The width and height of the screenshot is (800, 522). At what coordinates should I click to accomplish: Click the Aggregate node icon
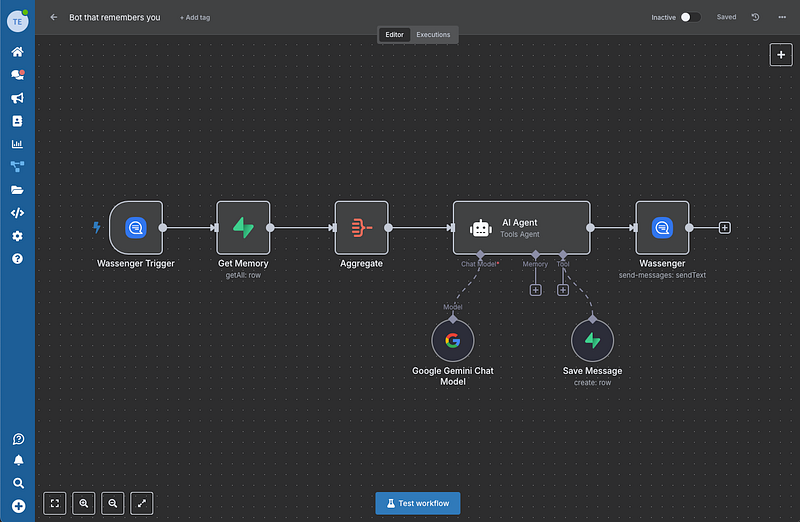[361, 228]
